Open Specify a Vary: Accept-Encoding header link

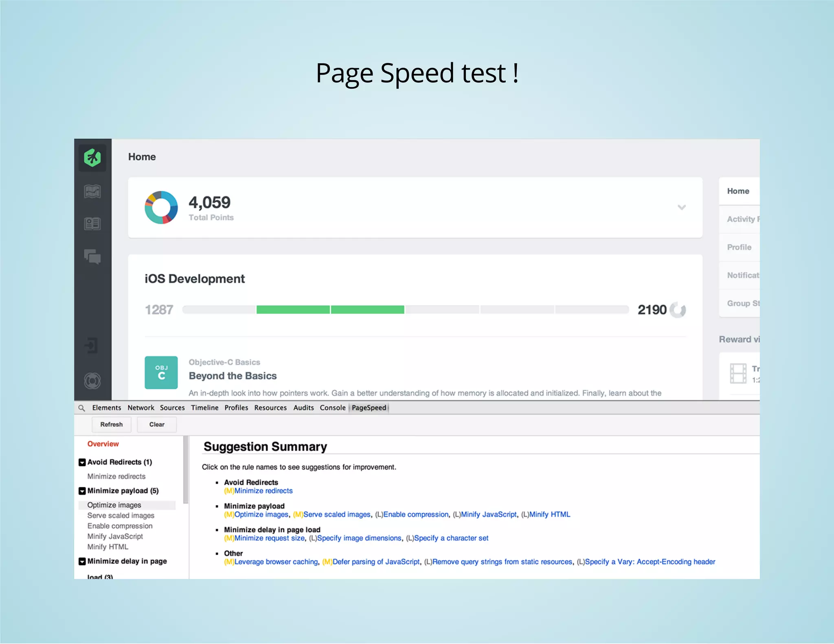pos(650,562)
